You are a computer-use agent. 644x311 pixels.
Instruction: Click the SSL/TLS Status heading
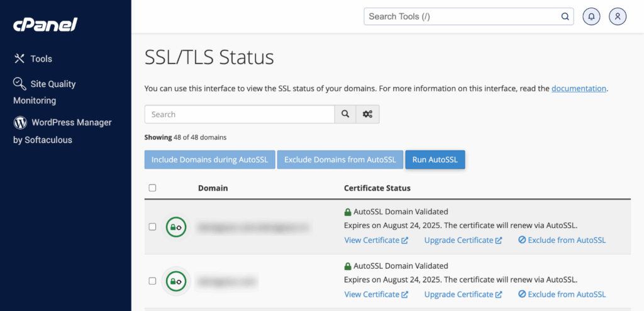209,57
